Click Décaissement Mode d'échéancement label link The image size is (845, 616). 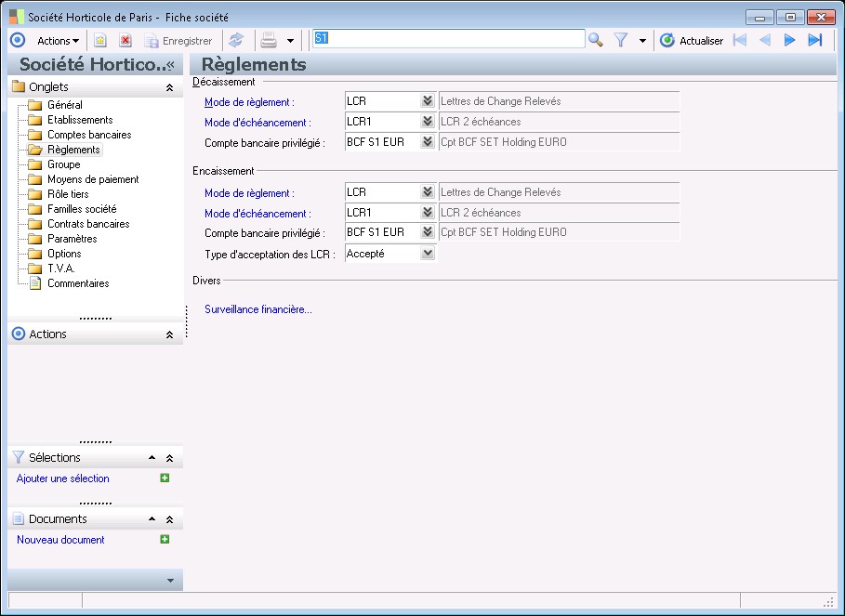point(257,123)
